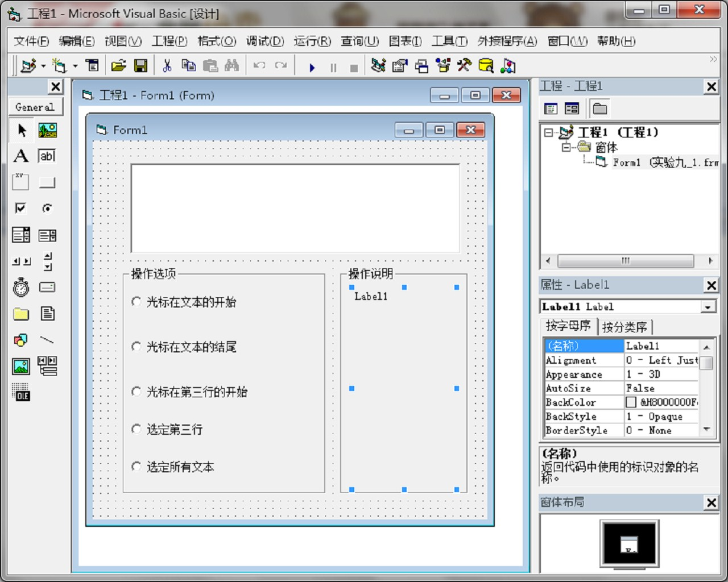The image size is (728, 582).
Task: Click the Open Project toolbar icon
Action: point(118,66)
